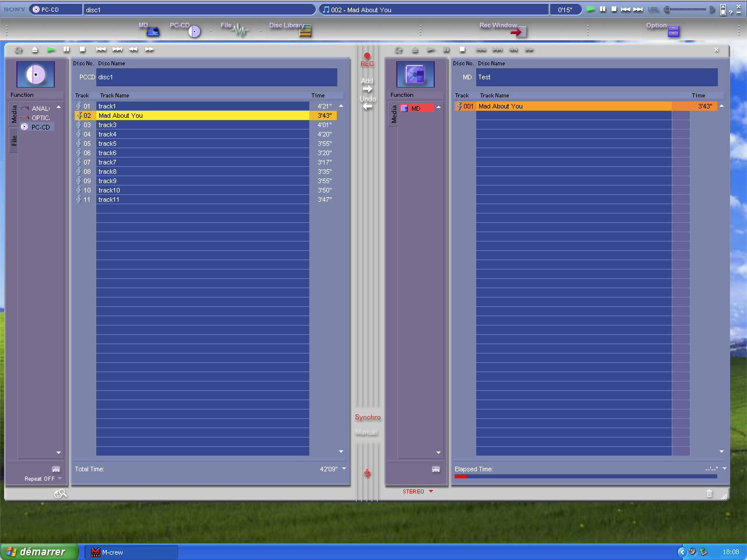The height and width of the screenshot is (560, 747).
Task: Select ANALOG in Function list
Action: click(x=36, y=108)
